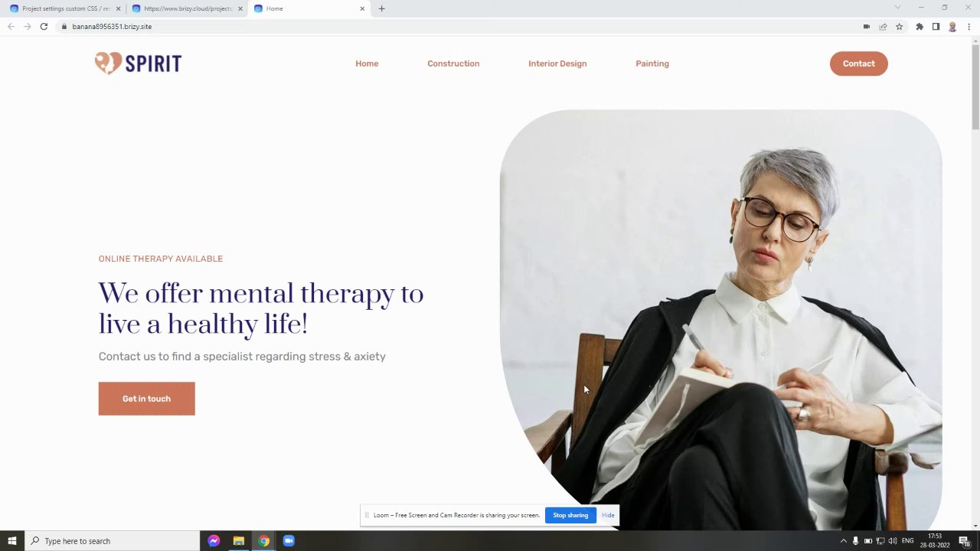Click the Windows search box
Image resolution: width=980 pixels, height=551 pixels.
click(113, 541)
